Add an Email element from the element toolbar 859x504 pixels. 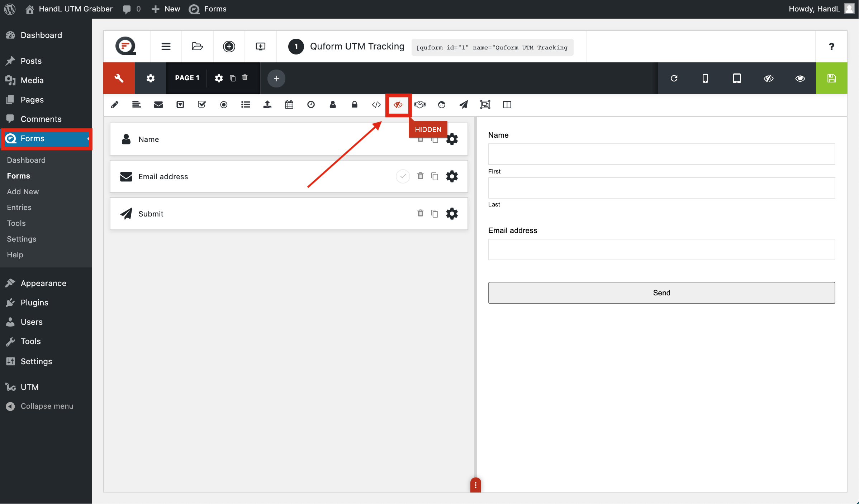pos(158,105)
